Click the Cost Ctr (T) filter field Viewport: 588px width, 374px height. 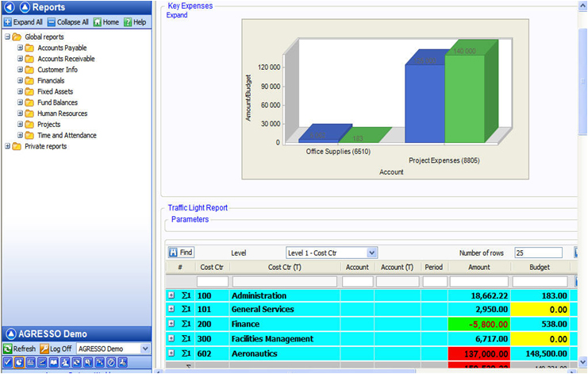pyautogui.click(x=285, y=281)
